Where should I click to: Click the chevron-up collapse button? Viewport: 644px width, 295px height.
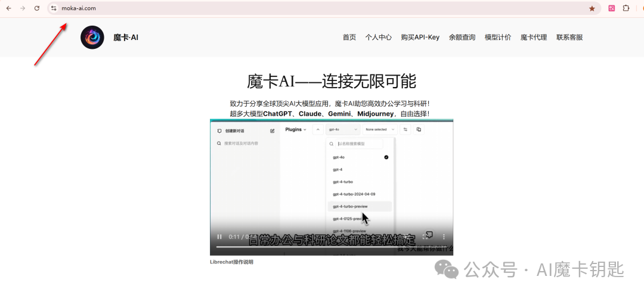click(x=318, y=129)
